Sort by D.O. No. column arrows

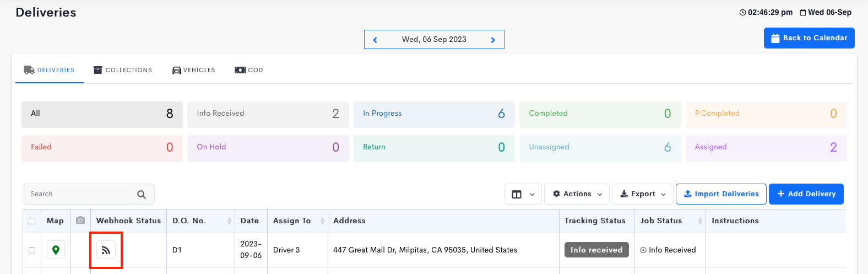click(x=229, y=221)
